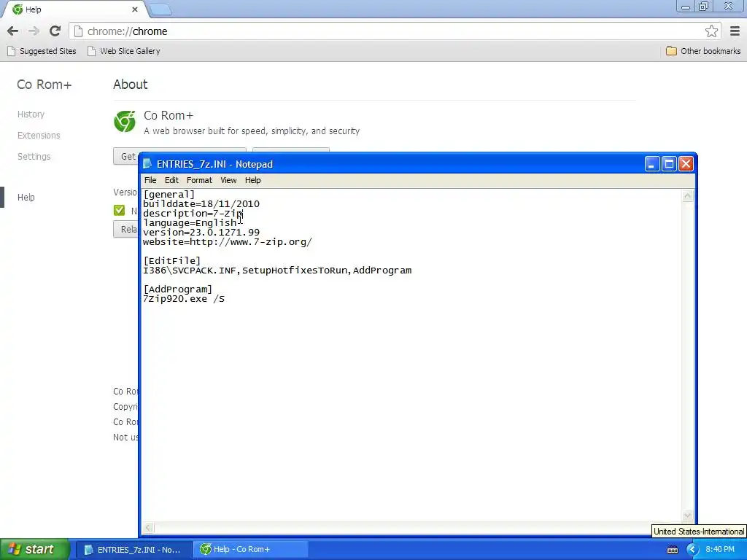Maximize the Notepad window
This screenshot has width=747, height=560.
click(x=669, y=164)
